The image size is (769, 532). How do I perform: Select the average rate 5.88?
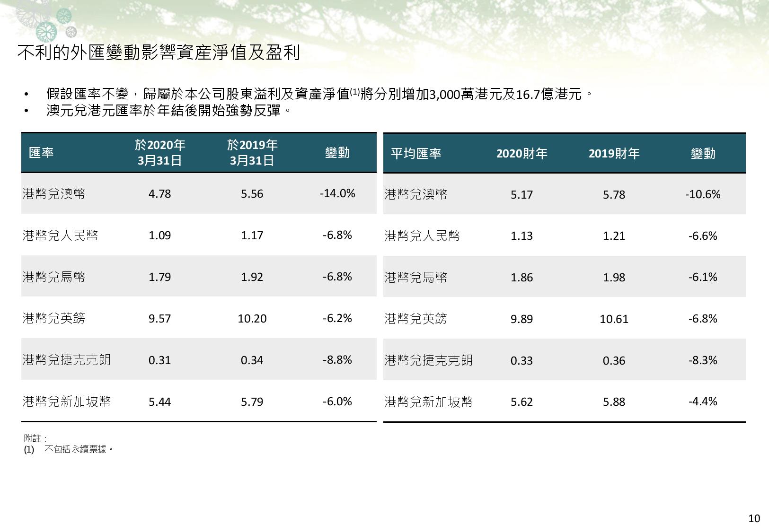[x=614, y=401]
